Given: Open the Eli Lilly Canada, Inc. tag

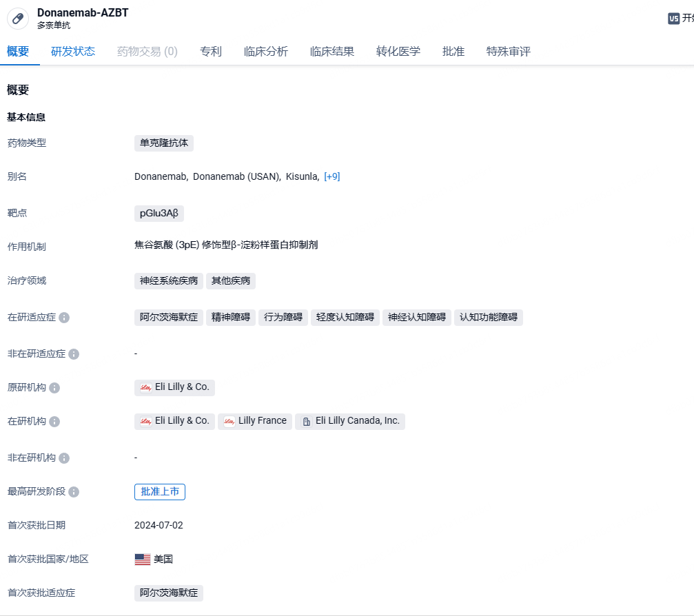Looking at the screenshot, I should 350,421.
